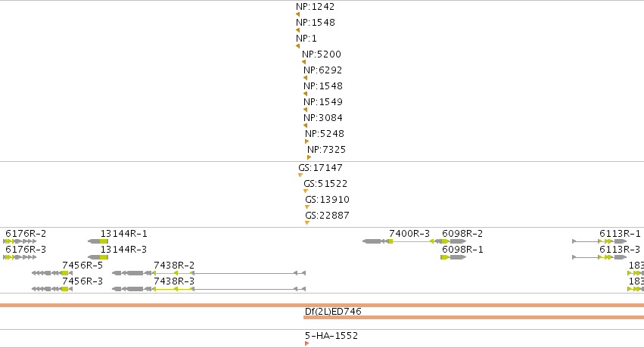Click the GS:13910 downward triangle marker
644x348 pixels.
307,207
